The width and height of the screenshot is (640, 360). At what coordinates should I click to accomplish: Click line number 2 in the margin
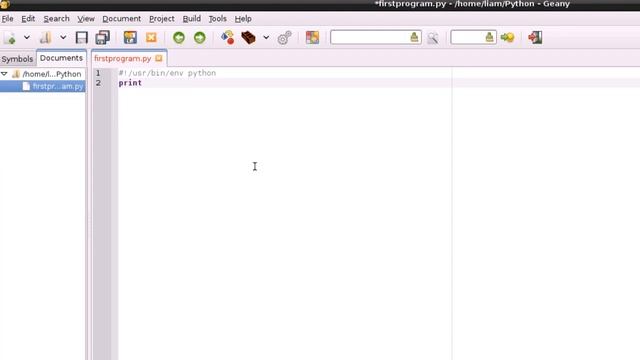tap(98, 83)
